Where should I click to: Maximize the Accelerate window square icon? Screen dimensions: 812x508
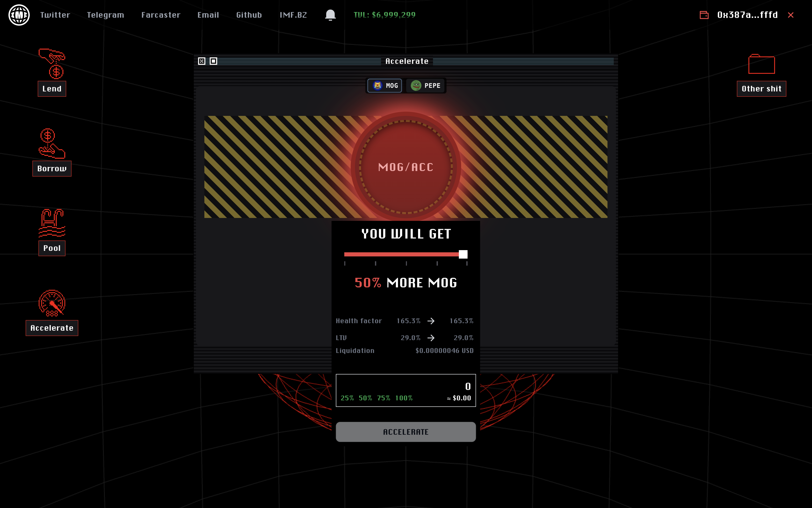click(213, 61)
